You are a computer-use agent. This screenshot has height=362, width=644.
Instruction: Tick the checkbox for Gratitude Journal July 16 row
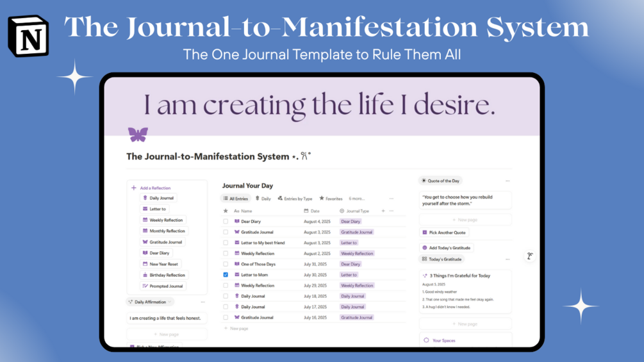226,318
